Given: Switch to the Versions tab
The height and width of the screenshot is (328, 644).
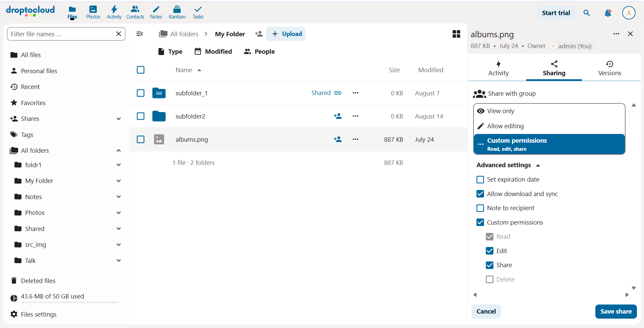Looking at the screenshot, I should (609, 68).
